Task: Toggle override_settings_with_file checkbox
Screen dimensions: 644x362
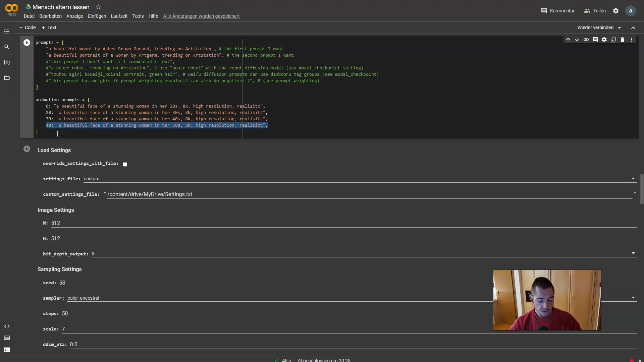Action: (125, 164)
